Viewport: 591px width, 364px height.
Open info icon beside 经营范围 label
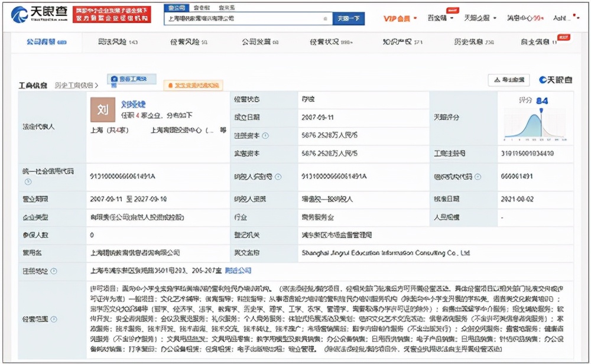pos(54,320)
